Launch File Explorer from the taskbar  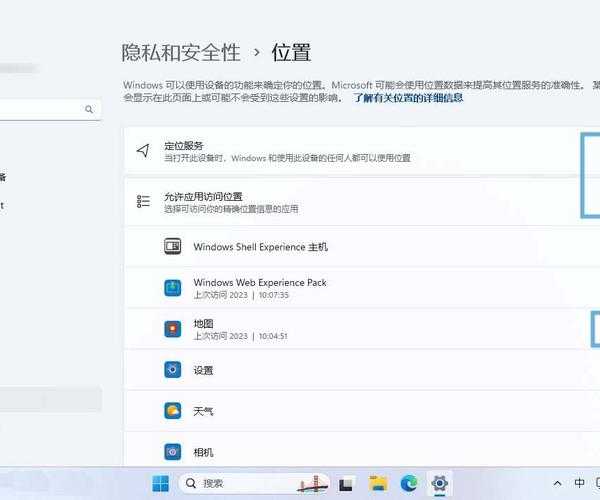pos(377,484)
